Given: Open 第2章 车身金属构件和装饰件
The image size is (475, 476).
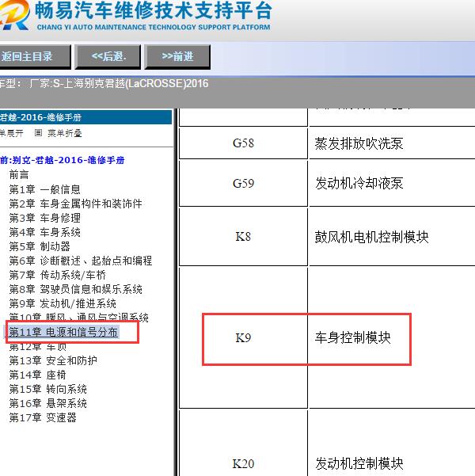Looking at the screenshot, I should 75,204.
